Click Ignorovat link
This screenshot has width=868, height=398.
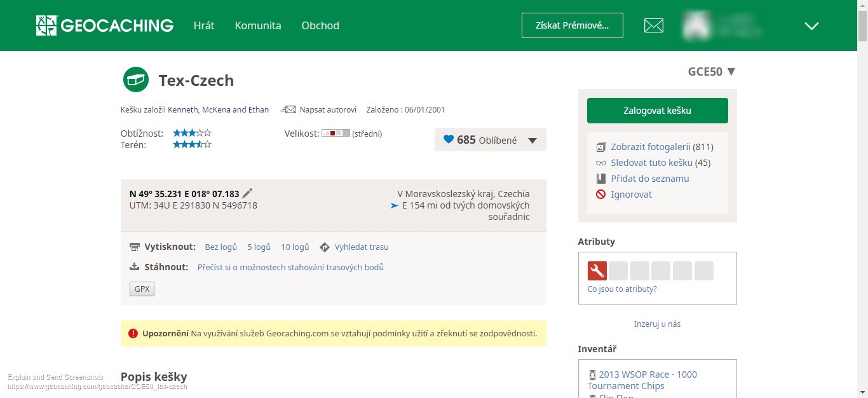point(631,195)
